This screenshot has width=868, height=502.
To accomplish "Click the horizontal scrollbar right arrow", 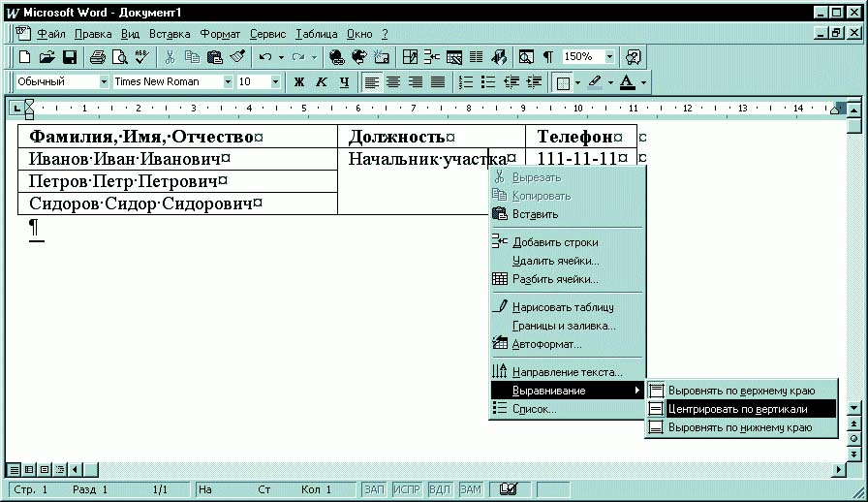I will tap(838, 469).
